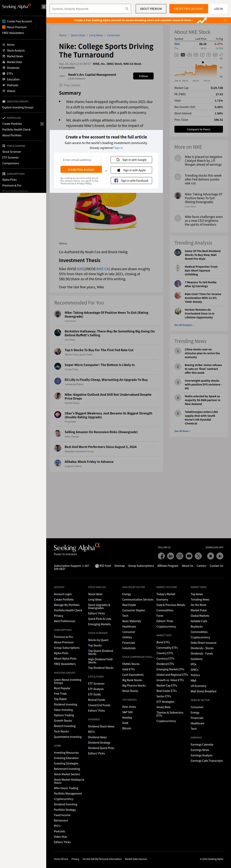The width and height of the screenshot is (231, 868).
Task: Go to Market News in sidebar
Action: 15,56
